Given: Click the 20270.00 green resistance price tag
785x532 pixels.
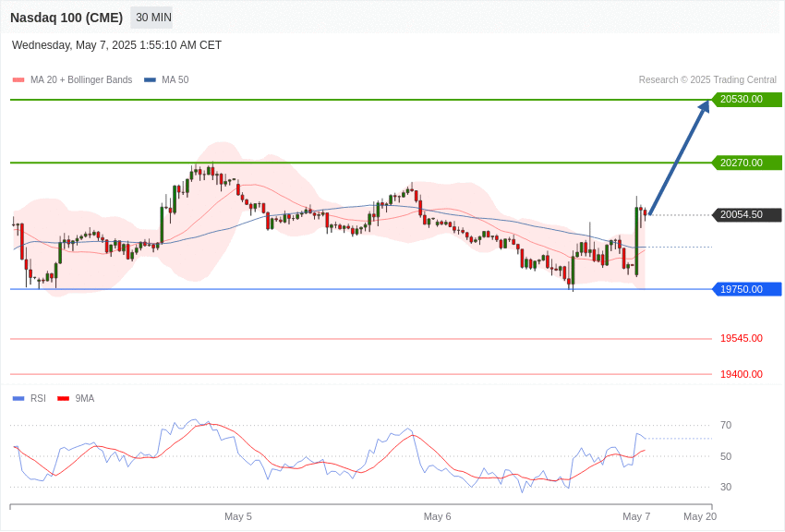Looking at the screenshot, I should 747,163.
